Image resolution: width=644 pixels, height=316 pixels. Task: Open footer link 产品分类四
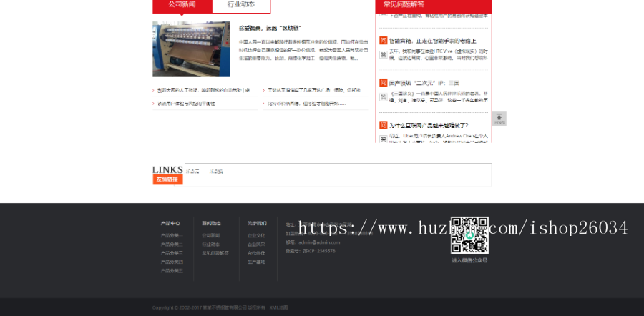tap(172, 262)
